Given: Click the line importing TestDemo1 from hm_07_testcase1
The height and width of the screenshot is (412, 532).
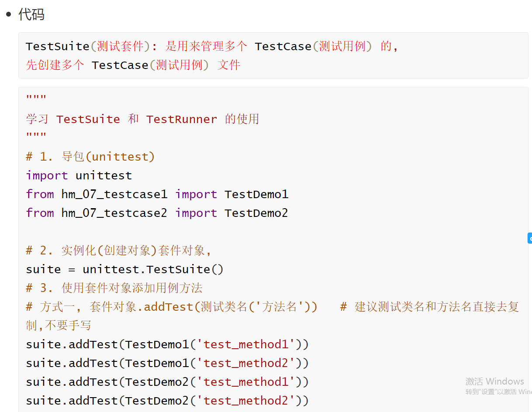Looking at the screenshot, I should coord(157,194).
